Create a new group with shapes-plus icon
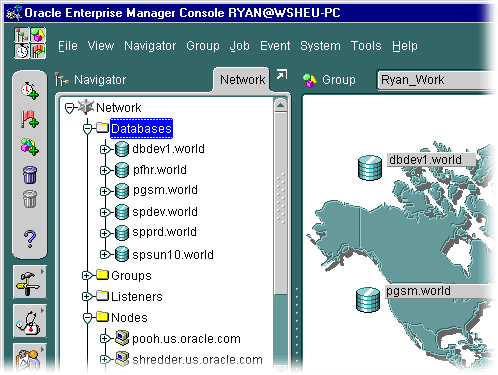 coord(30,147)
